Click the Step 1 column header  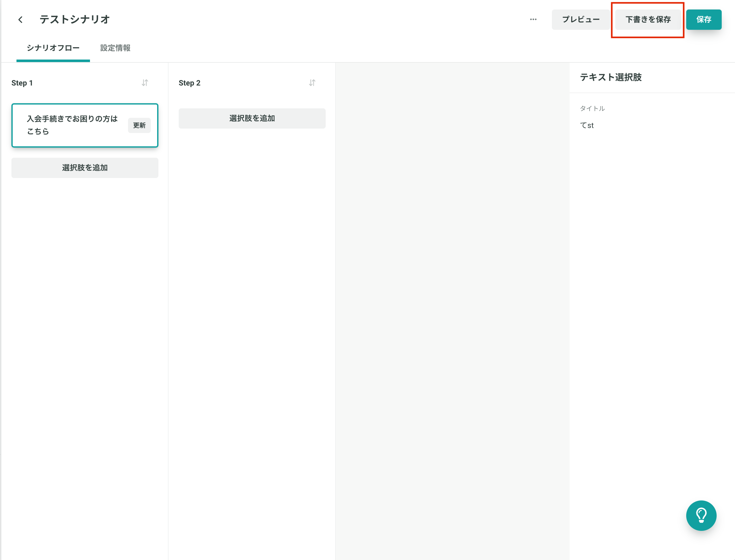click(22, 83)
